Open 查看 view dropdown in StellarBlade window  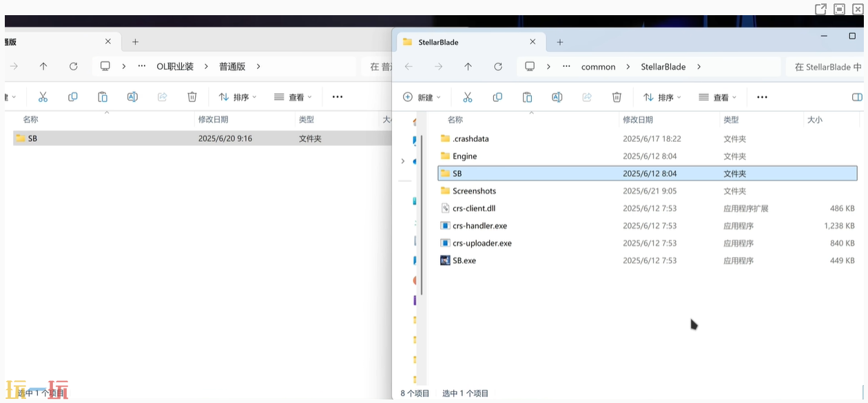[x=717, y=97]
